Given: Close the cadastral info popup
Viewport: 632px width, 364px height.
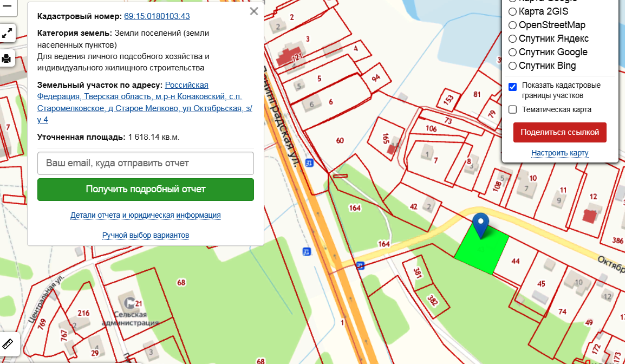Looking at the screenshot, I should [x=254, y=11].
